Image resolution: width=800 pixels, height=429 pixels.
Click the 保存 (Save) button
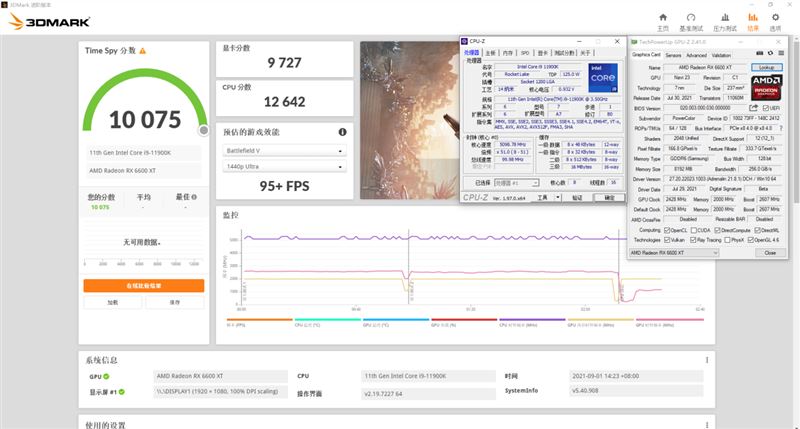(174, 302)
